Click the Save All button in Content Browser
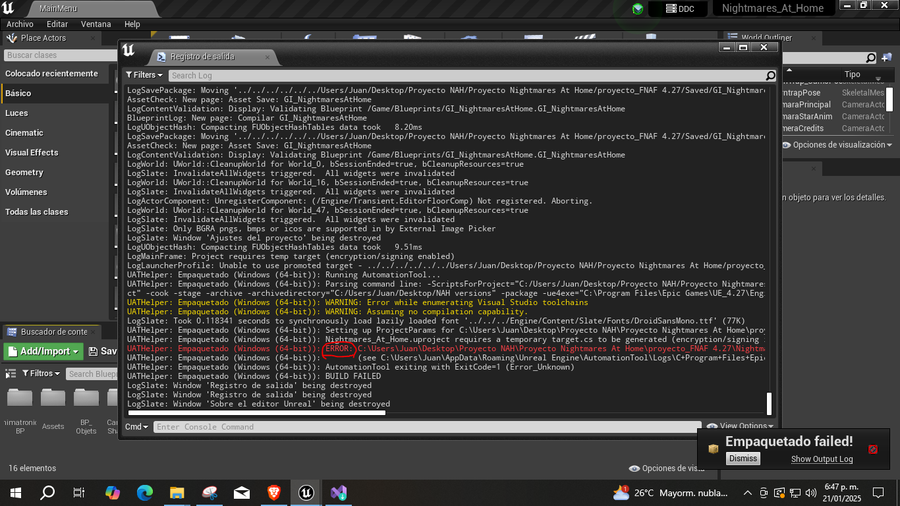 103,351
